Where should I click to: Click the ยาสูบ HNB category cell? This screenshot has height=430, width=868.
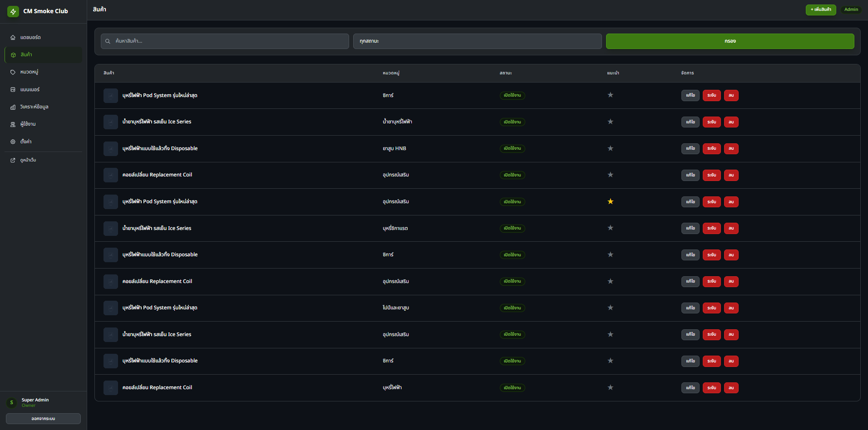click(395, 148)
